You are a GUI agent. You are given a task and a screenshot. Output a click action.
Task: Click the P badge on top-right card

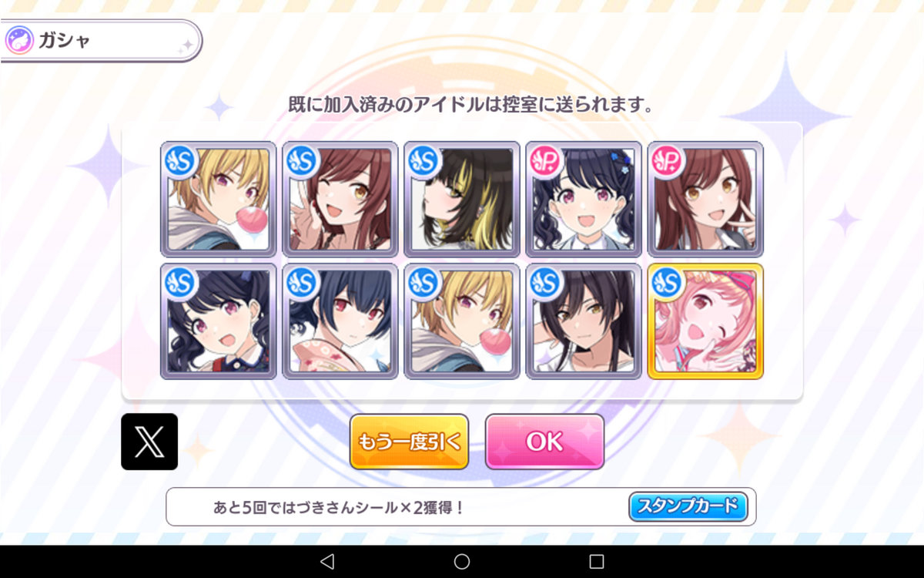pyautogui.click(x=666, y=160)
